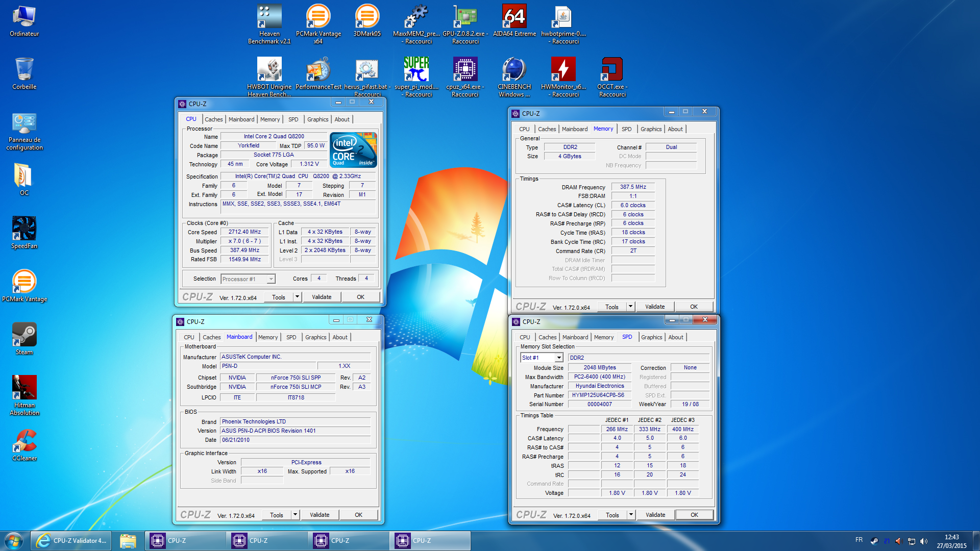Open the OC folder icon

coord(24,180)
